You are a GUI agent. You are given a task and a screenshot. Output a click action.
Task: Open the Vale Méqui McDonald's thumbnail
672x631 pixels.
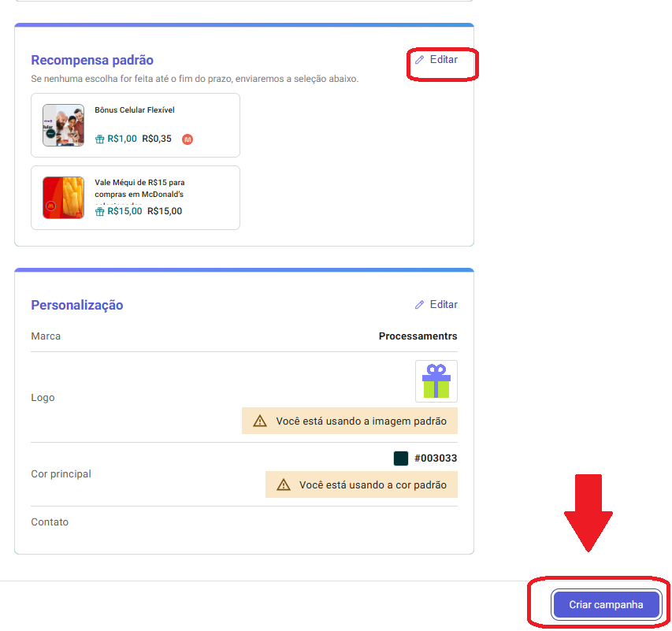point(63,198)
